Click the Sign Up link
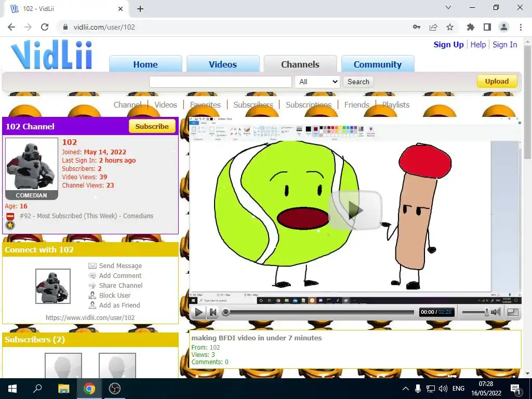The image size is (532, 399). tap(448, 45)
